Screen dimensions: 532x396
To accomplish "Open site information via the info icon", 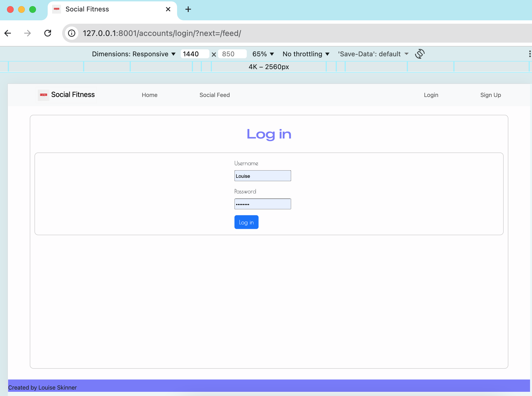I will 72,33.
